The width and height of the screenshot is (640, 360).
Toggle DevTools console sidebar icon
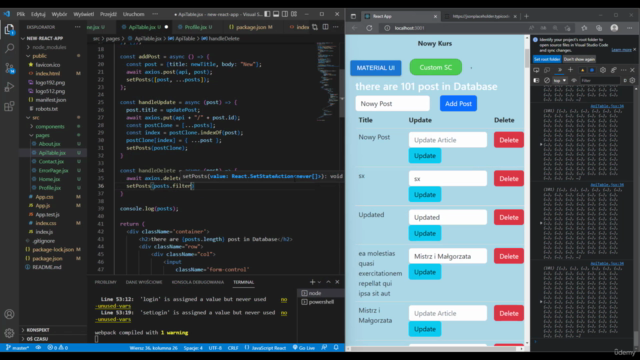(x=536, y=80)
